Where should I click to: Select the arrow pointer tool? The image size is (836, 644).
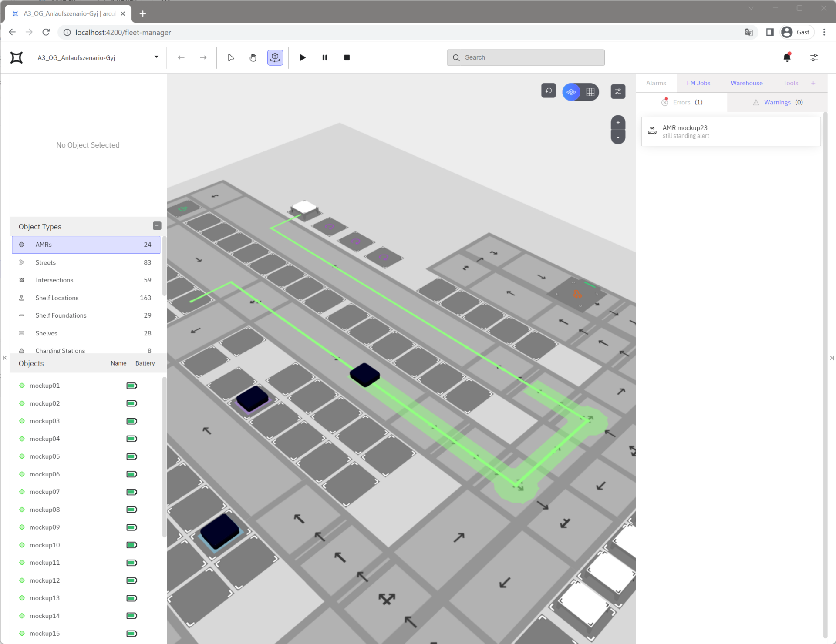(x=231, y=57)
